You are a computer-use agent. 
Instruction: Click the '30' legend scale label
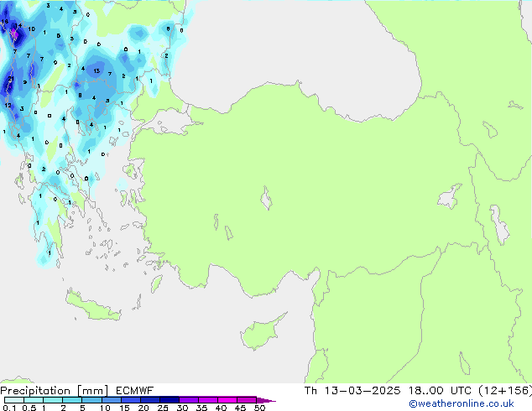[x=182, y=408]
